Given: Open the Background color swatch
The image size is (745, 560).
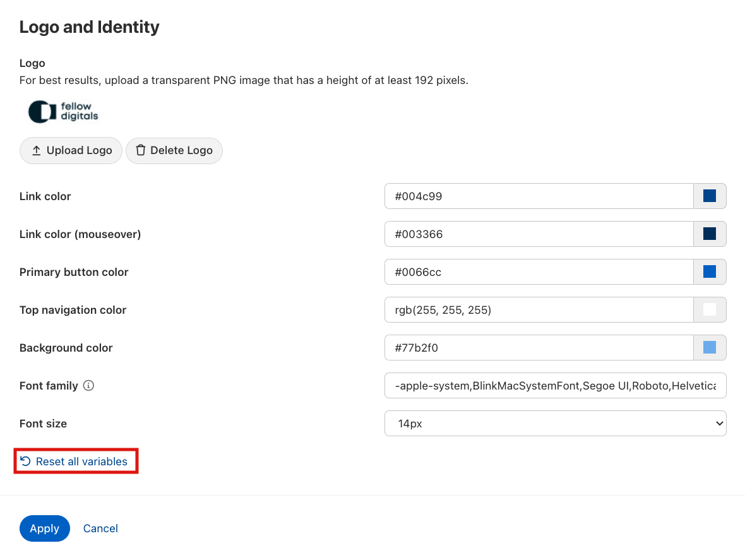Looking at the screenshot, I should (x=710, y=348).
